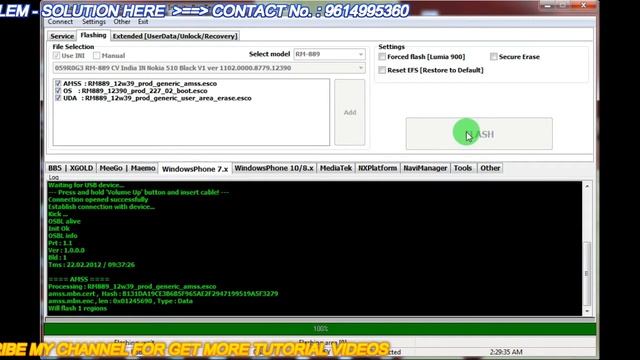Uncheck the UDA user_area_erase checkbox
This screenshot has height=360, width=640.
[58, 98]
